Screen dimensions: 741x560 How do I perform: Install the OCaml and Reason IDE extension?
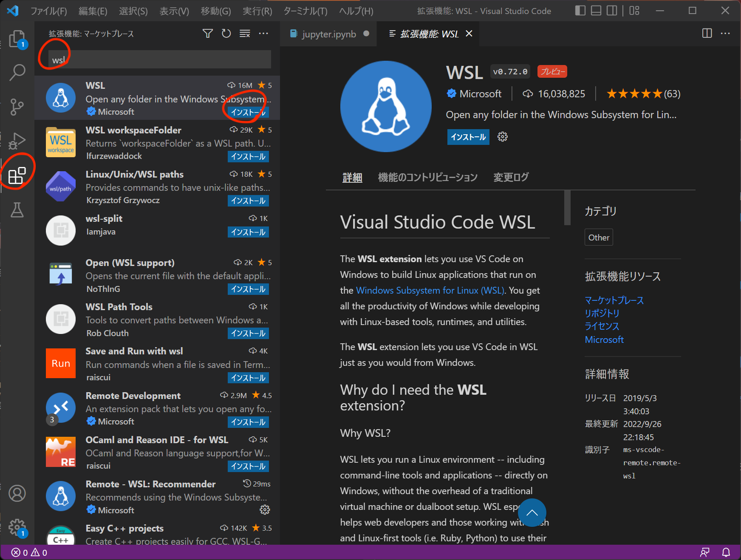point(248,467)
